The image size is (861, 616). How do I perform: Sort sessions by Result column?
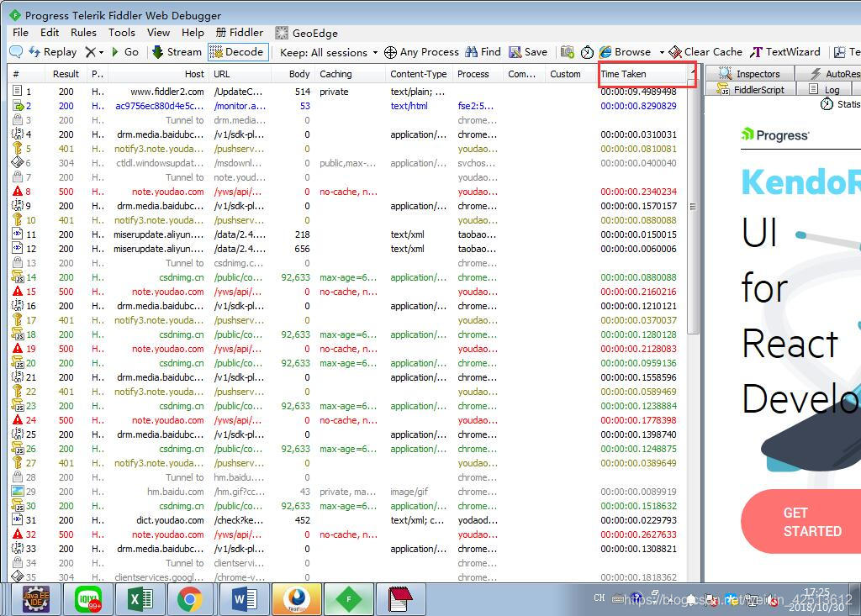[66, 74]
